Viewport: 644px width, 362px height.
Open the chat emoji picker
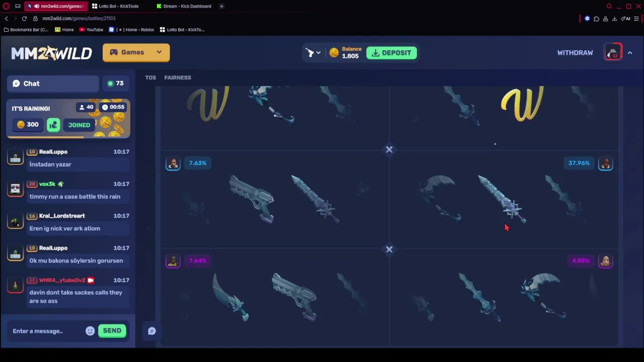coord(90,331)
